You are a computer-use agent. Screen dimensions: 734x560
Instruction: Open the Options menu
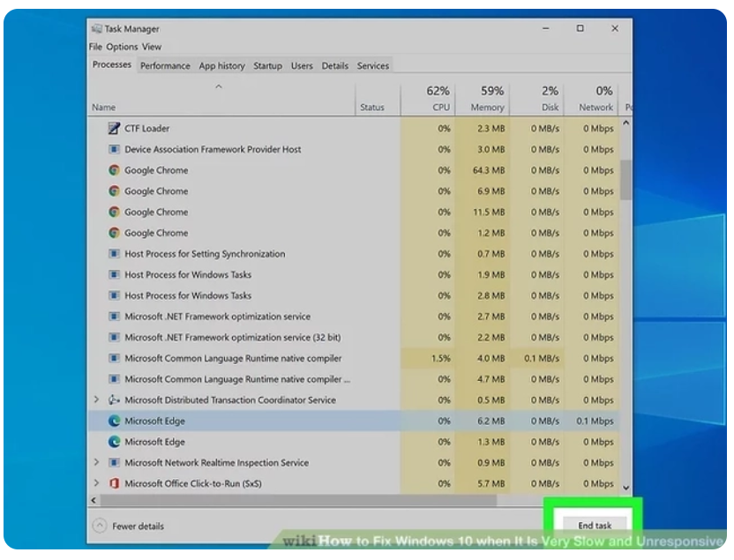[x=122, y=47]
